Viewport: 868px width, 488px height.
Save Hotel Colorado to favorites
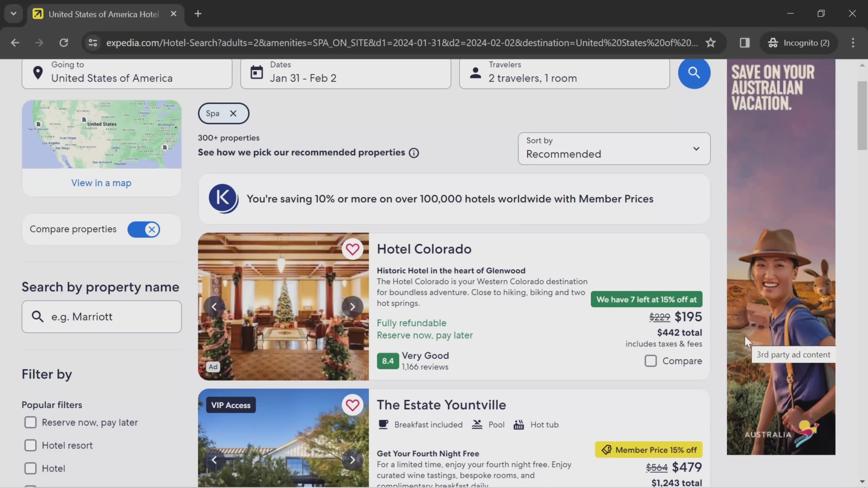(352, 250)
